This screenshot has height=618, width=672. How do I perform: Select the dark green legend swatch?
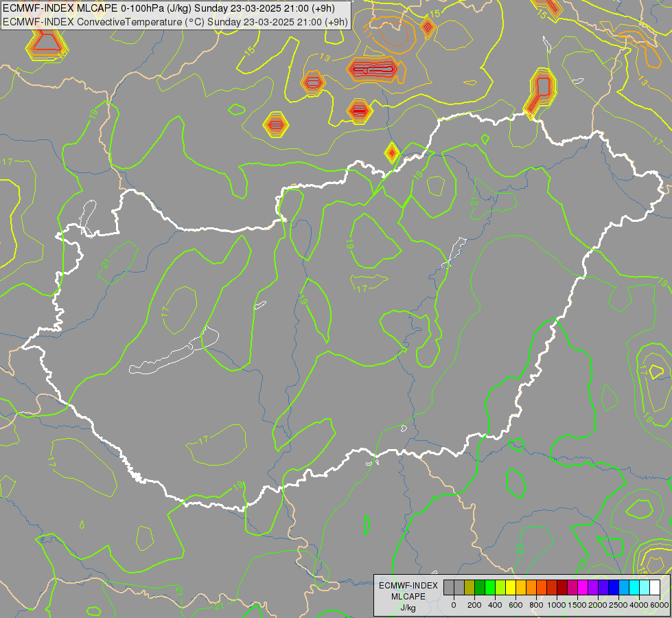(480, 588)
